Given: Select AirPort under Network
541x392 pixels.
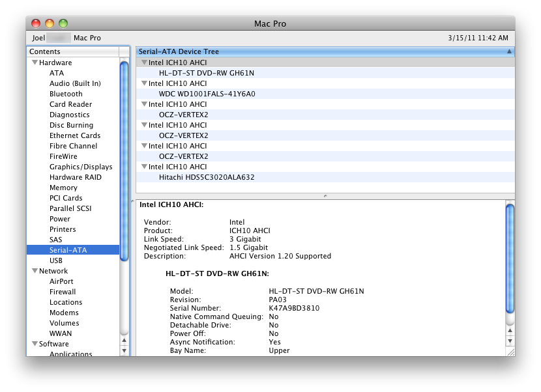Looking at the screenshot, I should 61,281.
